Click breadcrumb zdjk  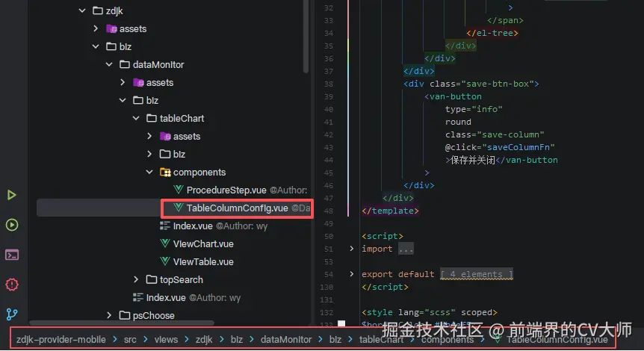pos(204,340)
